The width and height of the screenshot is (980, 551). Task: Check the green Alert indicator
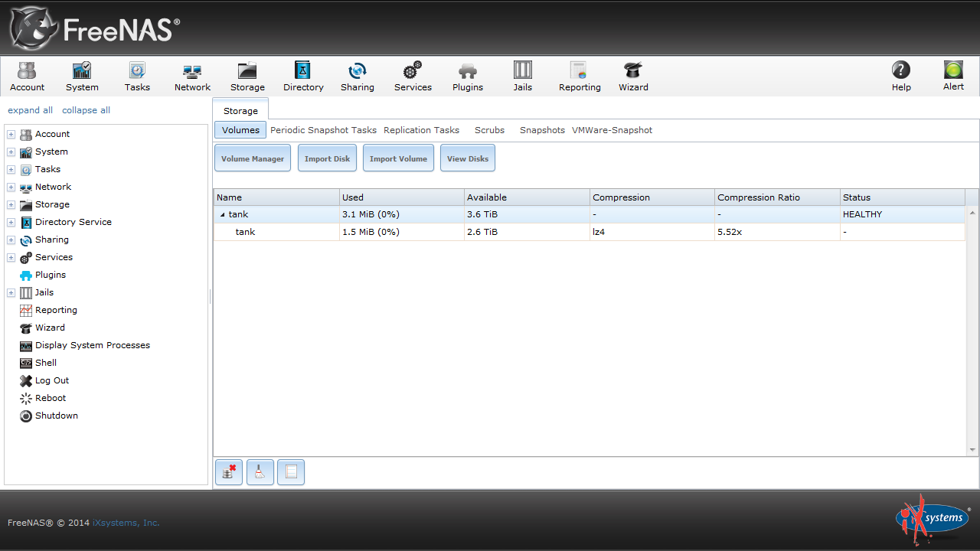tap(953, 77)
